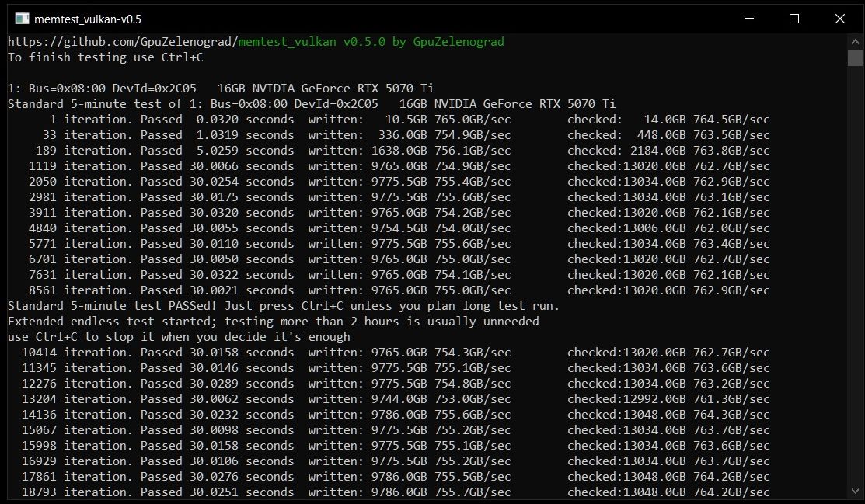Click the 'Extended endless test started' line
865x504 pixels.
(x=273, y=321)
